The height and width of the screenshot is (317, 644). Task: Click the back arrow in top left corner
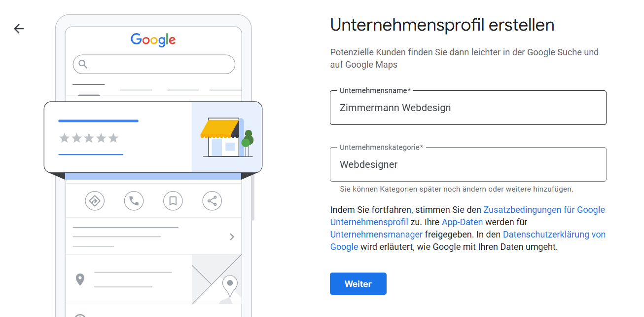pyautogui.click(x=18, y=29)
